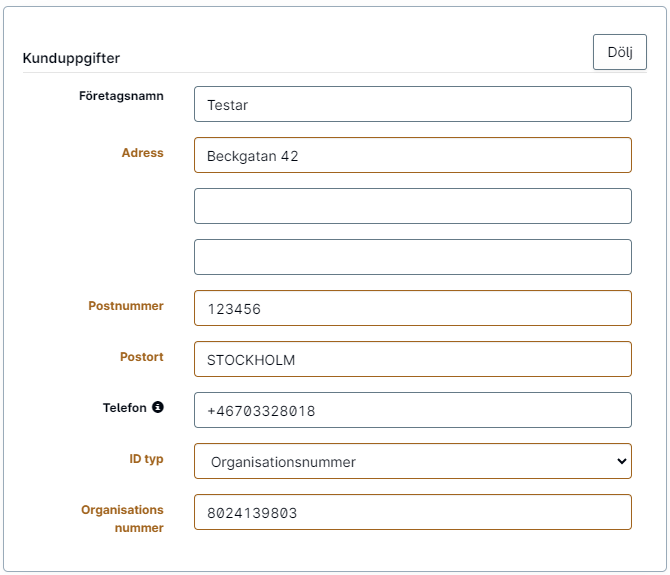The width and height of the screenshot is (670, 575).
Task: Click the Företagsnamn label
Action: click(x=121, y=96)
